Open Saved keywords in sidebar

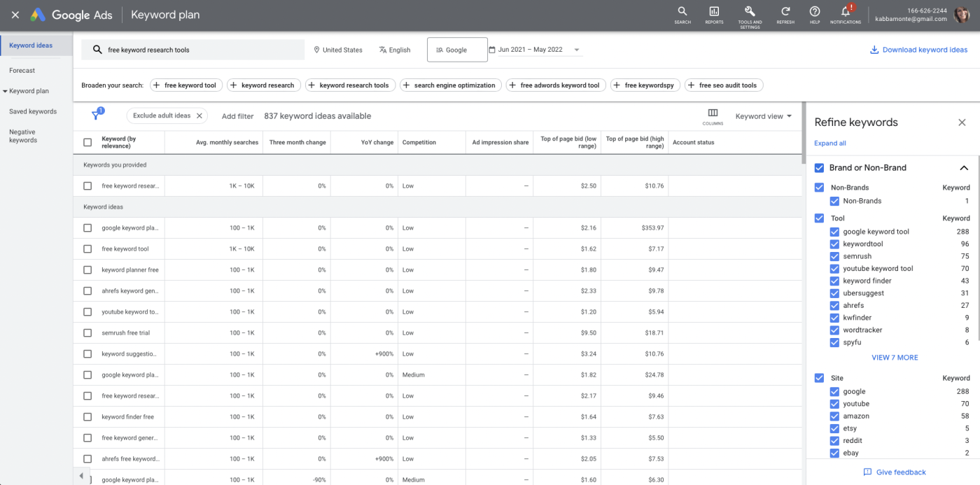point(33,111)
